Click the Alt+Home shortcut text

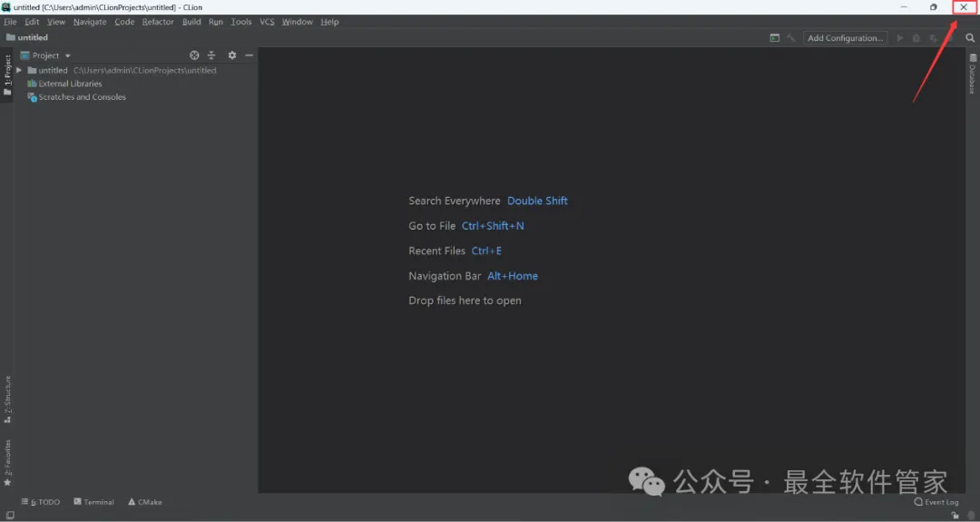(513, 276)
